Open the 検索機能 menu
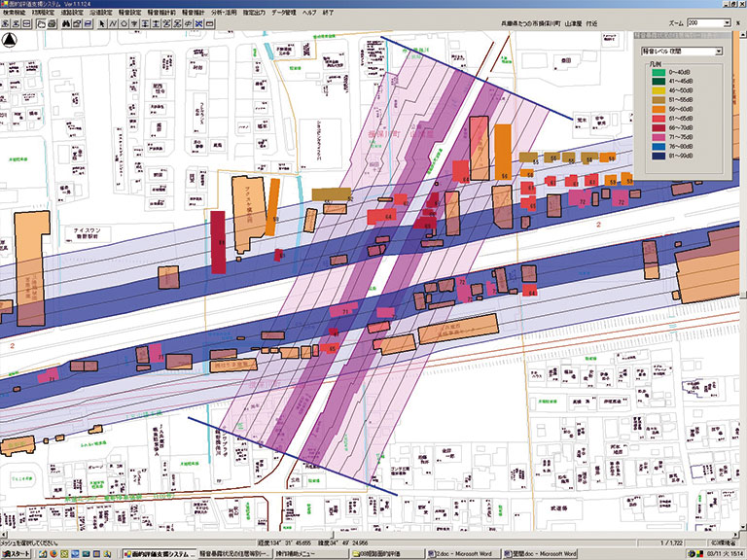Image resolution: width=747 pixels, height=560 pixels. [16, 15]
